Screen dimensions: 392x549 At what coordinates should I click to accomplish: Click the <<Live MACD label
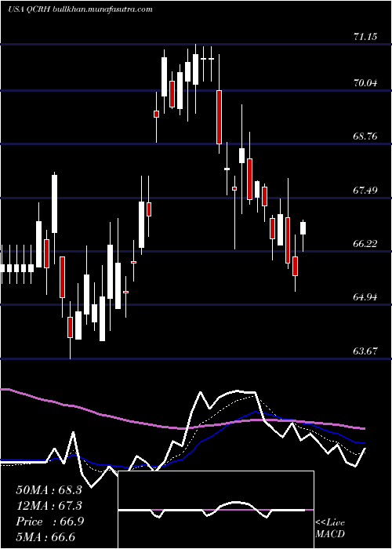pyautogui.click(x=330, y=528)
